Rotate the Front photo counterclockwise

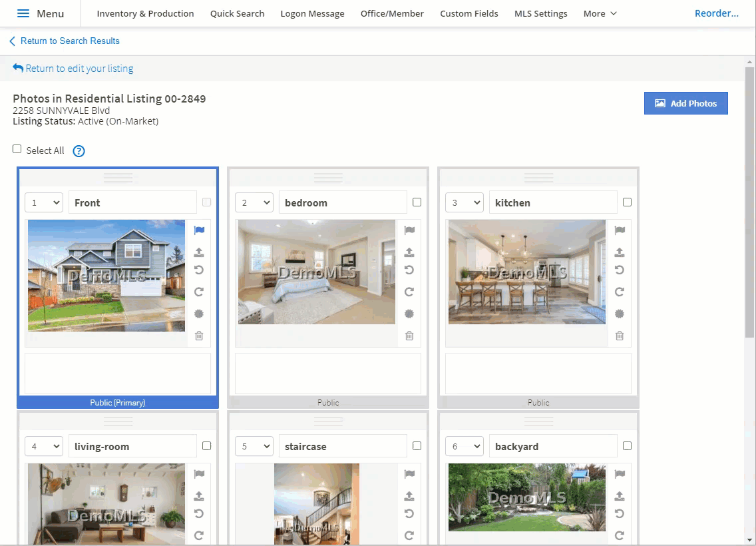199,270
